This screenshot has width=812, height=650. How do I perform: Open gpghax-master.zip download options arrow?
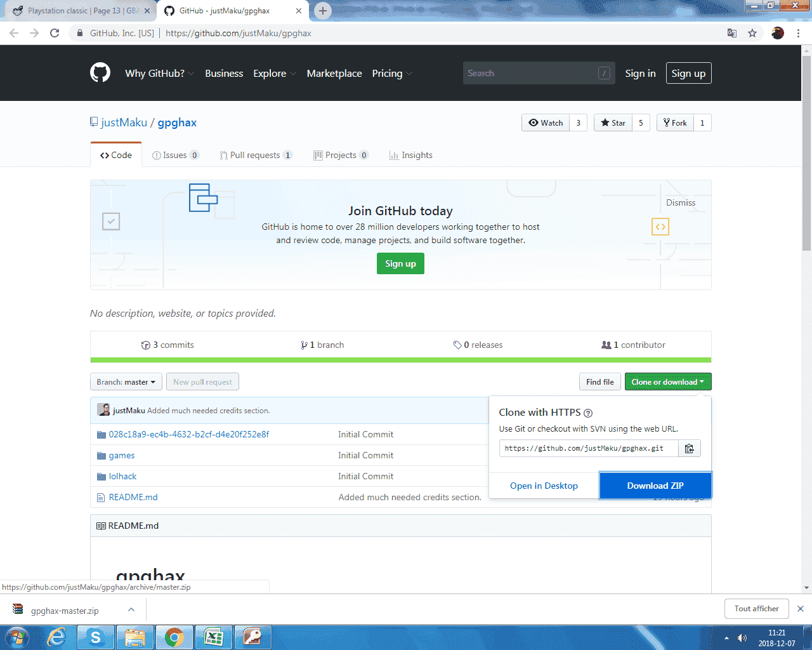click(x=131, y=609)
